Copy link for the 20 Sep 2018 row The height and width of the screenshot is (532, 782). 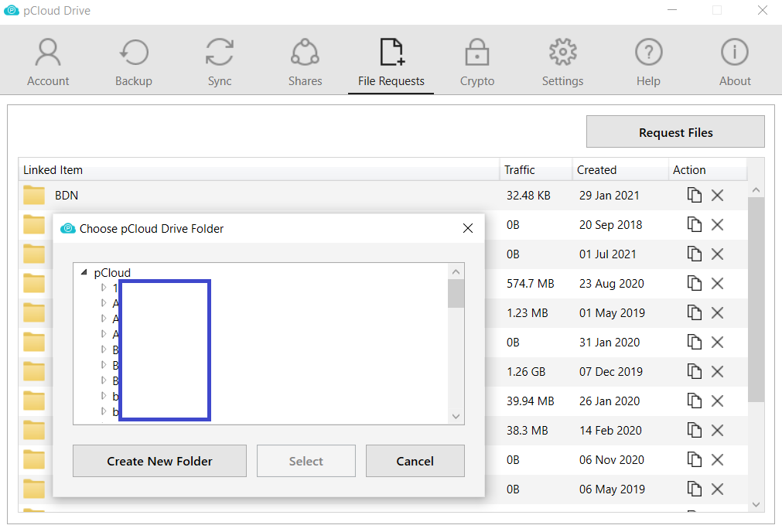tap(695, 224)
